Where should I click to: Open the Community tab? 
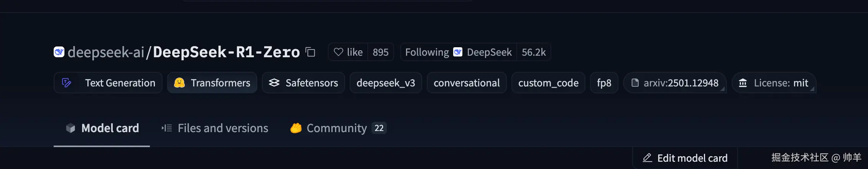pyautogui.click(x=337, y=128)
